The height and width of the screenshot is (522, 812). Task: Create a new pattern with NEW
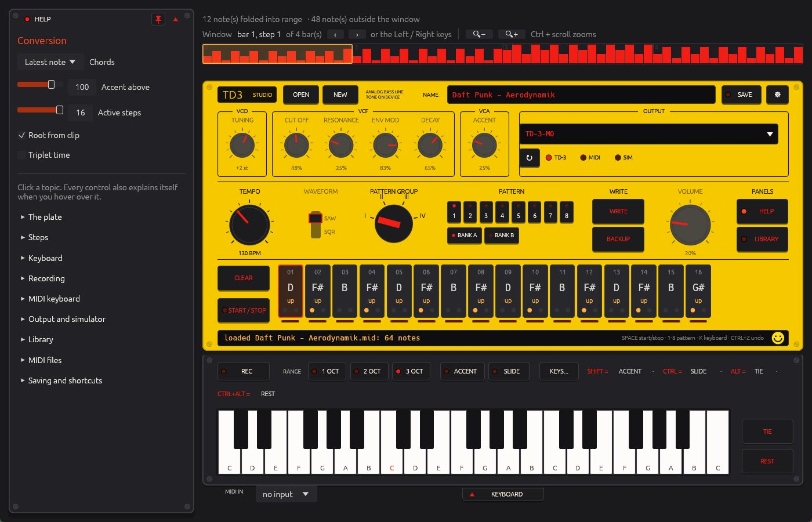click(x=340, y=95)
